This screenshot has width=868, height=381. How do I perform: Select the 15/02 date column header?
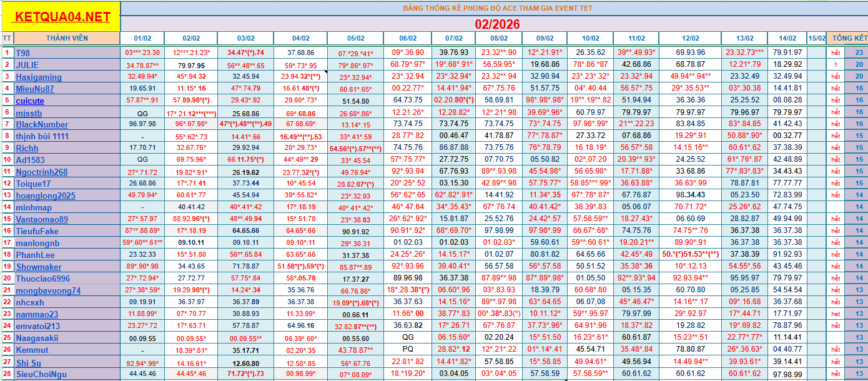(816, 38)
